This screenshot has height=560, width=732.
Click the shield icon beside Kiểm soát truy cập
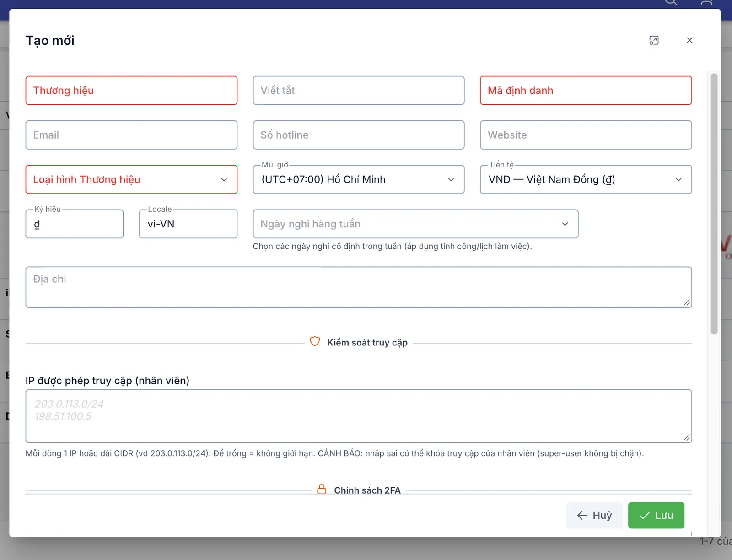[x=315, y=342]
